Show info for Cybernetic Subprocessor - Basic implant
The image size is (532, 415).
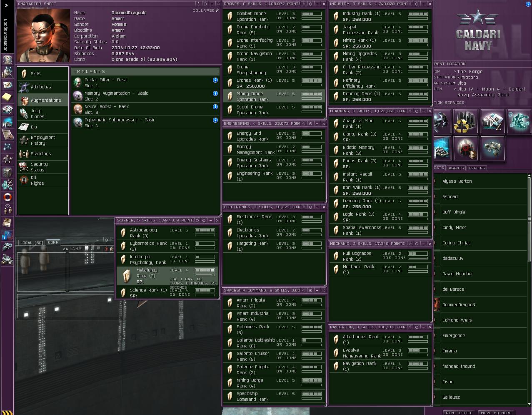pyautogui.click(x=215, y=120)
